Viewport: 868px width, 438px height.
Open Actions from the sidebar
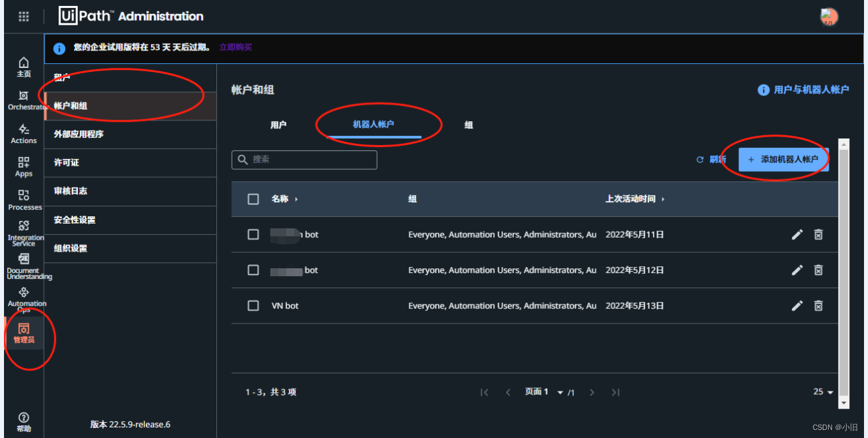24,134
